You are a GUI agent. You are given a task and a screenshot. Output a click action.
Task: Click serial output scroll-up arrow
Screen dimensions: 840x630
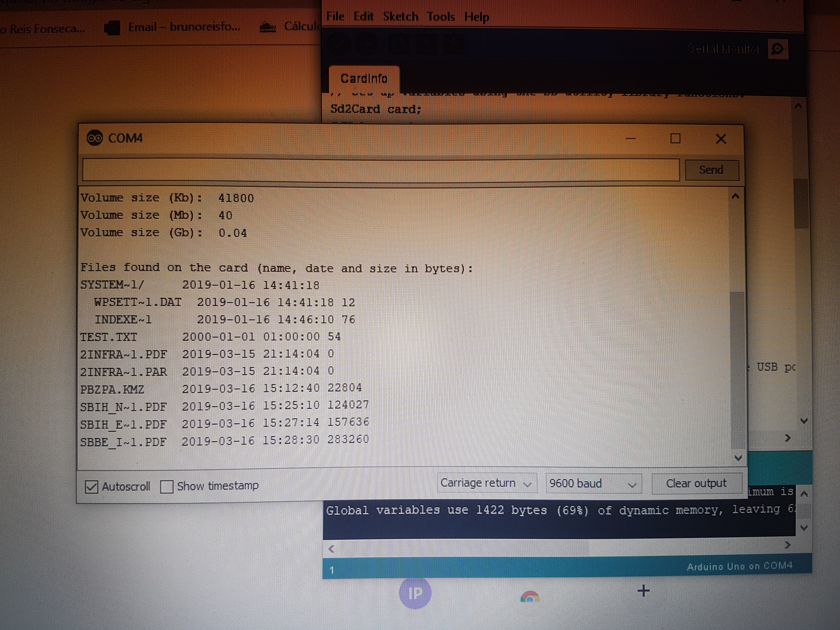pos(735,197)
